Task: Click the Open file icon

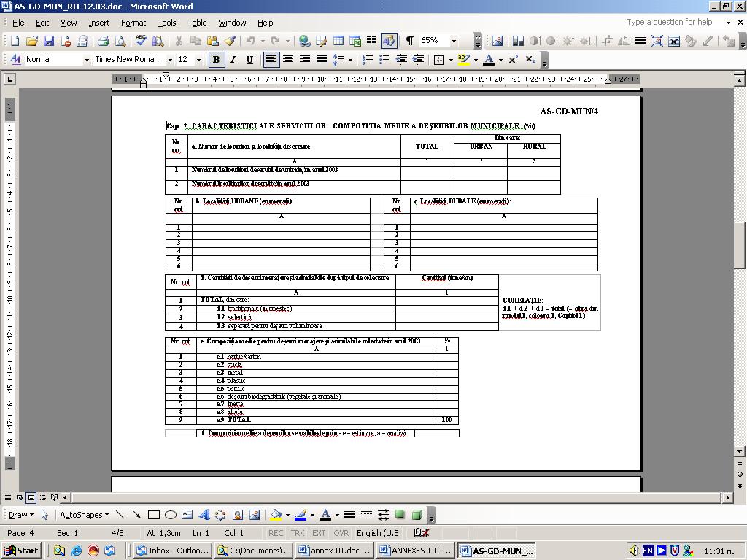Action: 31,41
